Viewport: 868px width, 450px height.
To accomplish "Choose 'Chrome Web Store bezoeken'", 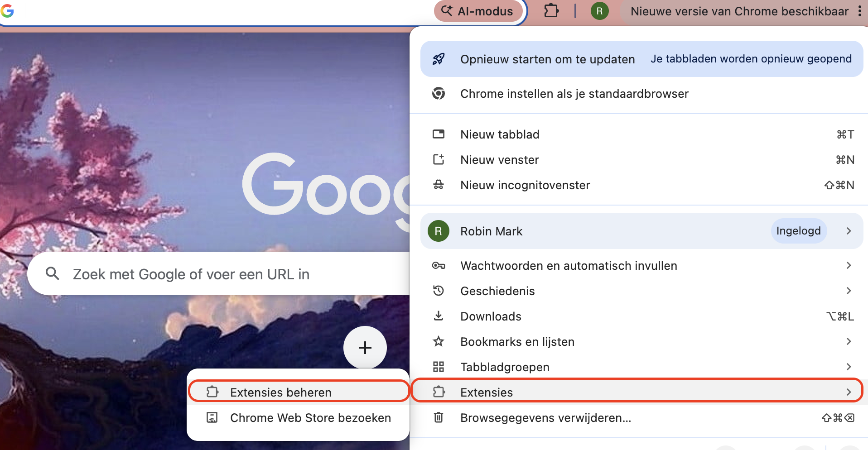I will click(299, 418).
